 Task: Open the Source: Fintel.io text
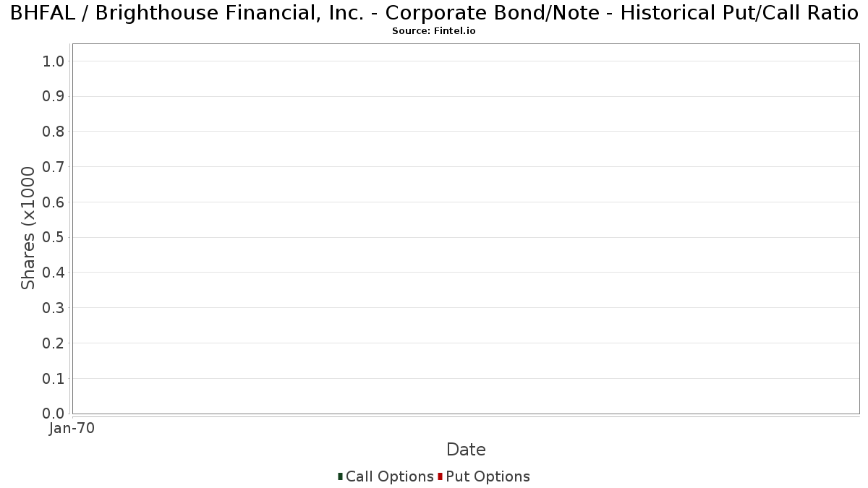434,31
